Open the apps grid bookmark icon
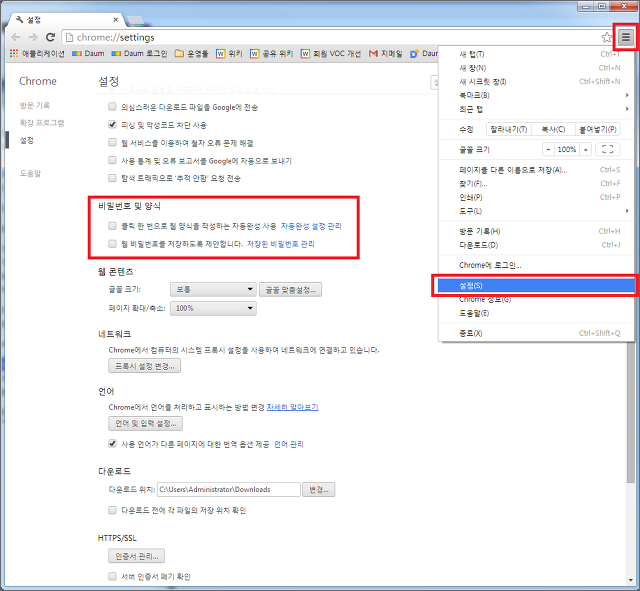Viewport: 640px width, 591px height. pos(14,53)
